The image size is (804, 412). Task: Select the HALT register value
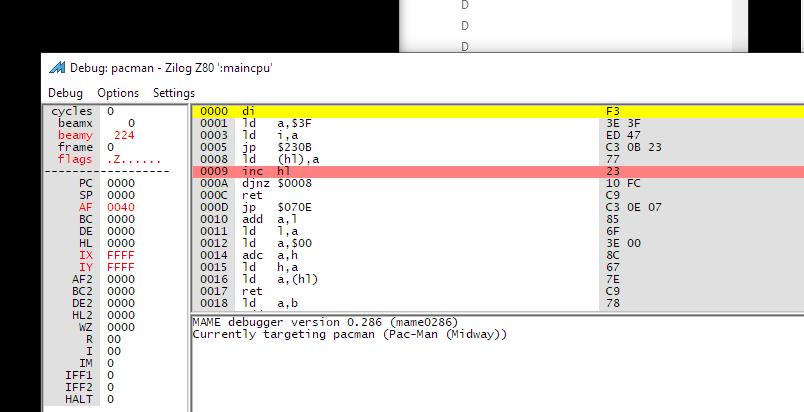[x=109, y=399]
